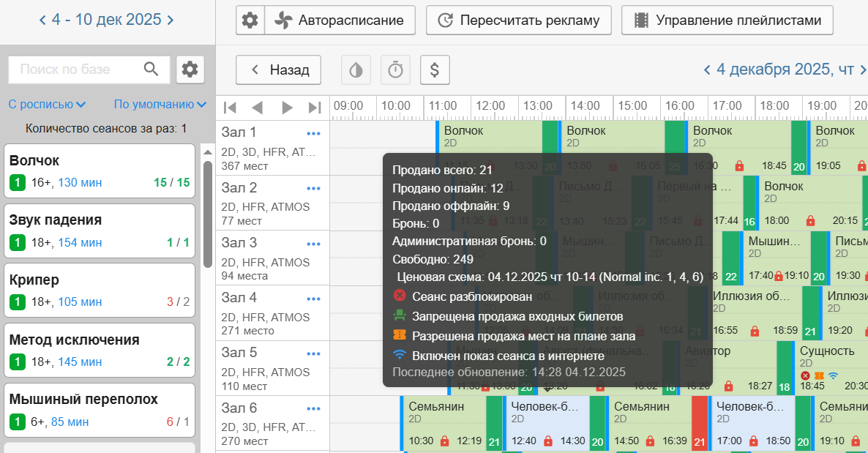Open the three-dot menu for Зал 4
The image size is (868, 453).
(x=314, y=299)
